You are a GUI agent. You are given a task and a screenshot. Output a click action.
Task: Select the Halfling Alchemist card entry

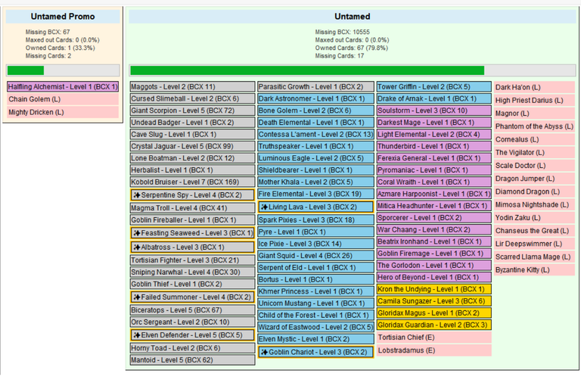tap(63, 87)
